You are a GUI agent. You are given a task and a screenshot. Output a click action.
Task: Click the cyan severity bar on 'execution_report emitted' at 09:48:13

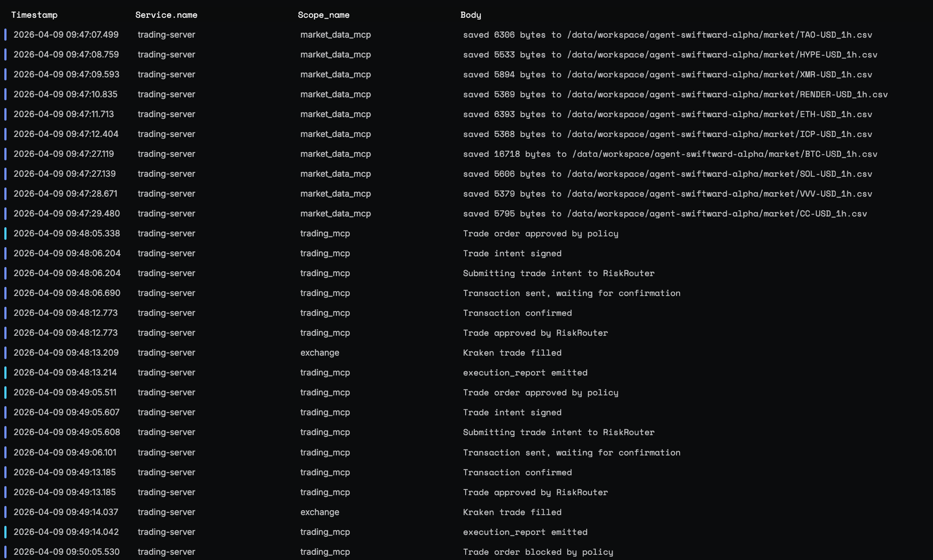6,373
